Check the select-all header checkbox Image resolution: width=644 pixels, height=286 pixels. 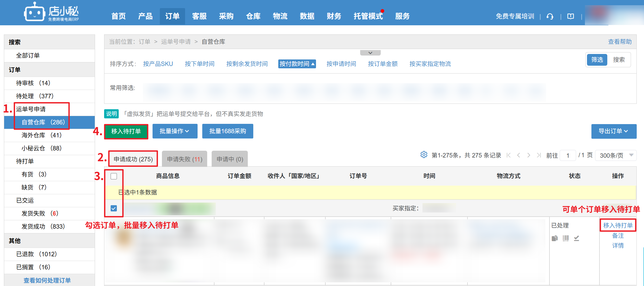(x=114, y=176)
